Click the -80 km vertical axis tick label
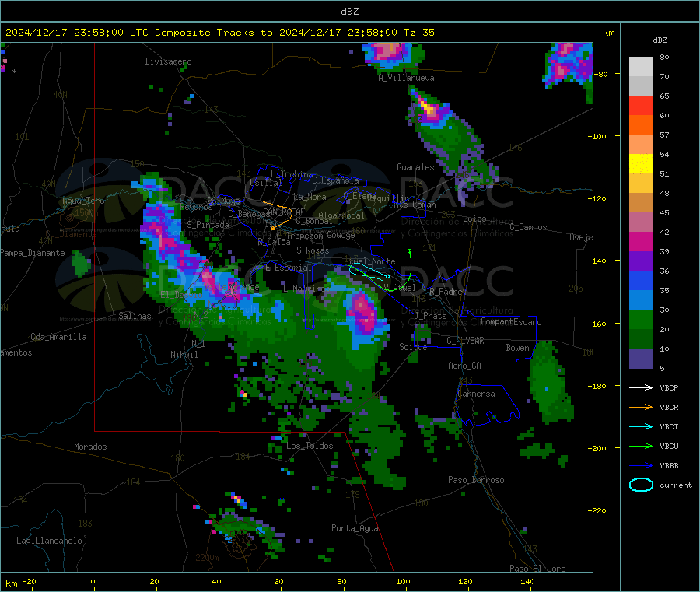This screenshot has height=592, width=700. click(600, 74)
